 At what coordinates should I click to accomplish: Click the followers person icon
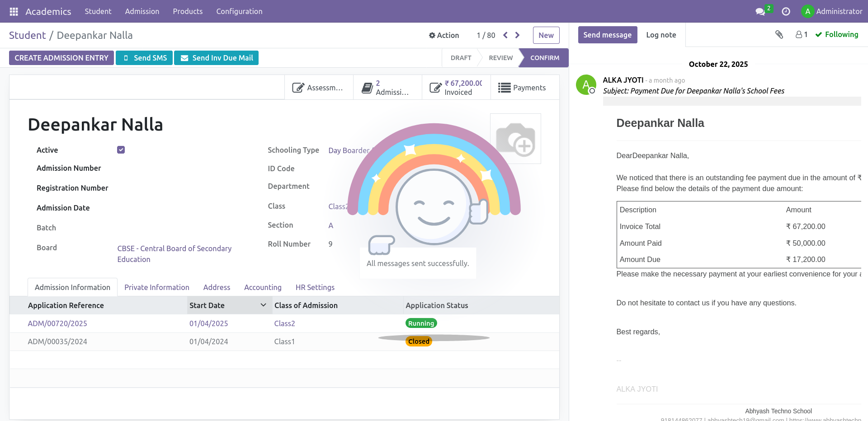(x=799, y=34)
